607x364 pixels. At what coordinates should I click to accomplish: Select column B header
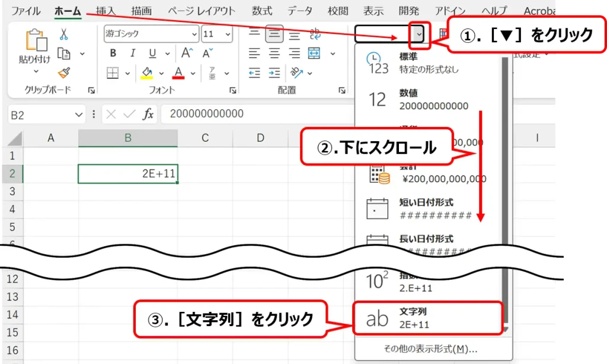(128, 138)
